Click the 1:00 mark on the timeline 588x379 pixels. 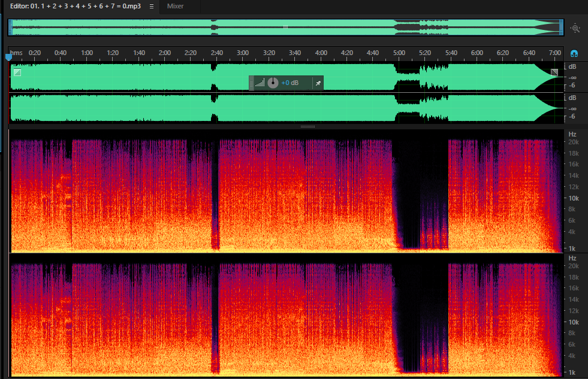pyautogui.click(x=87, y=53)
